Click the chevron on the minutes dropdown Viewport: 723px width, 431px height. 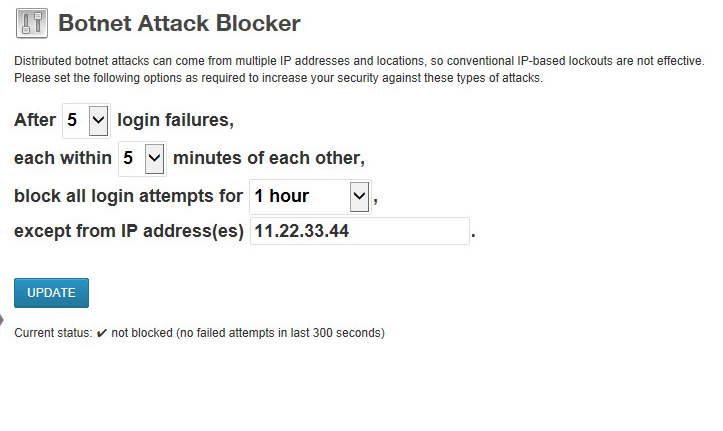tap(154, 159)
